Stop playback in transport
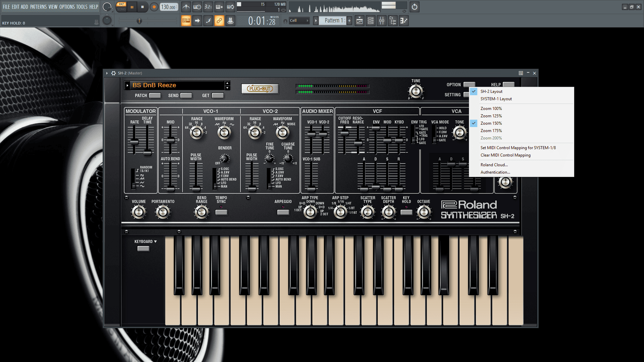The image size is (644, 362). coord(143,7)
